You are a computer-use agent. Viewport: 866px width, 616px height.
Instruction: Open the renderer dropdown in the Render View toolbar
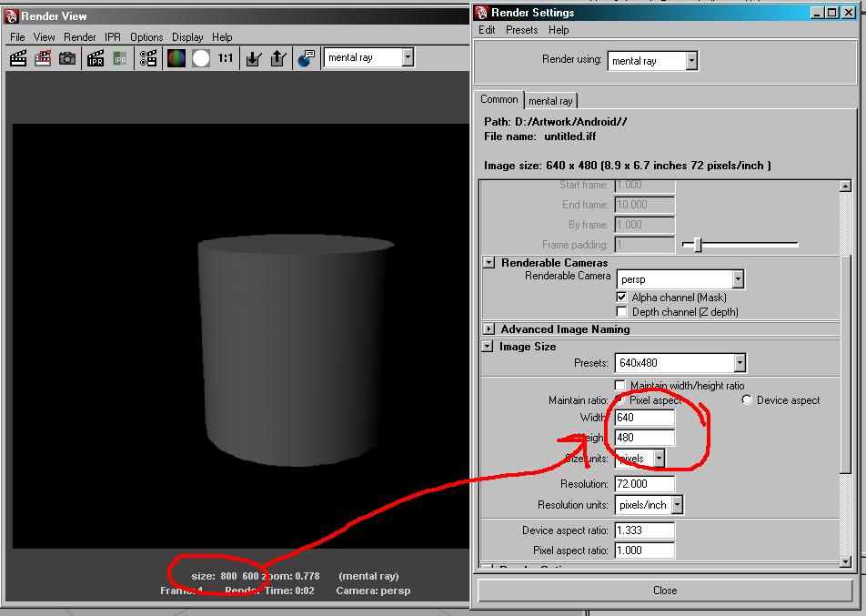tap(369, 57)
